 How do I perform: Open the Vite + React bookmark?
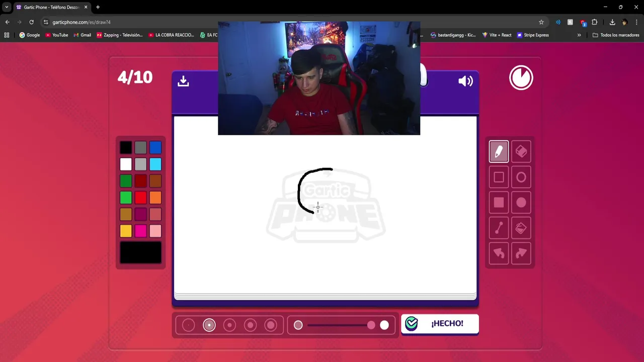point(497,35)
